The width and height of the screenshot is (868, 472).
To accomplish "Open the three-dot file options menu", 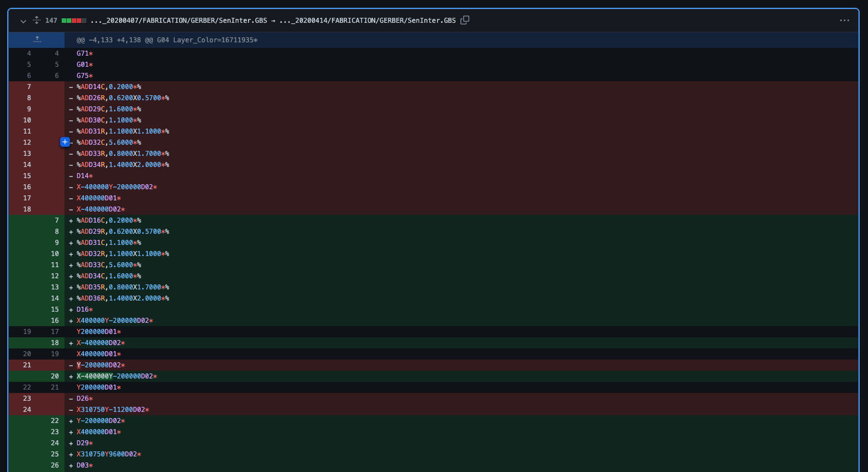I will [844, 21].
